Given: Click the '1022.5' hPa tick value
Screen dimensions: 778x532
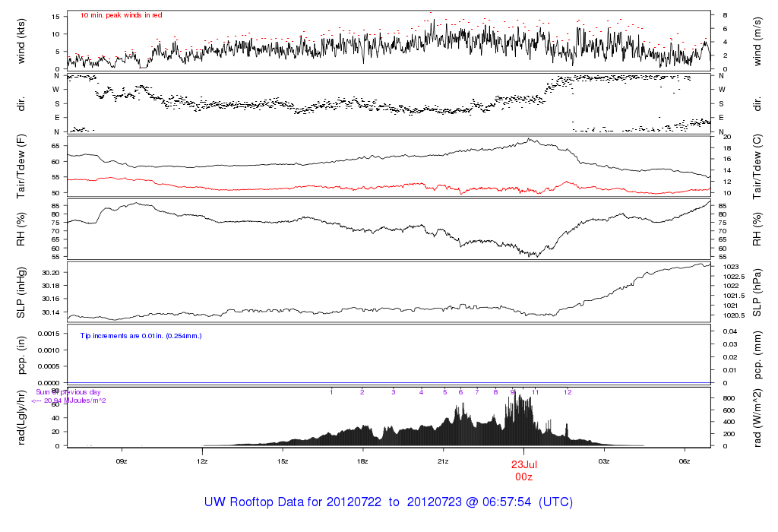Looking at the screenshot, I should click(x=734, y=277).
